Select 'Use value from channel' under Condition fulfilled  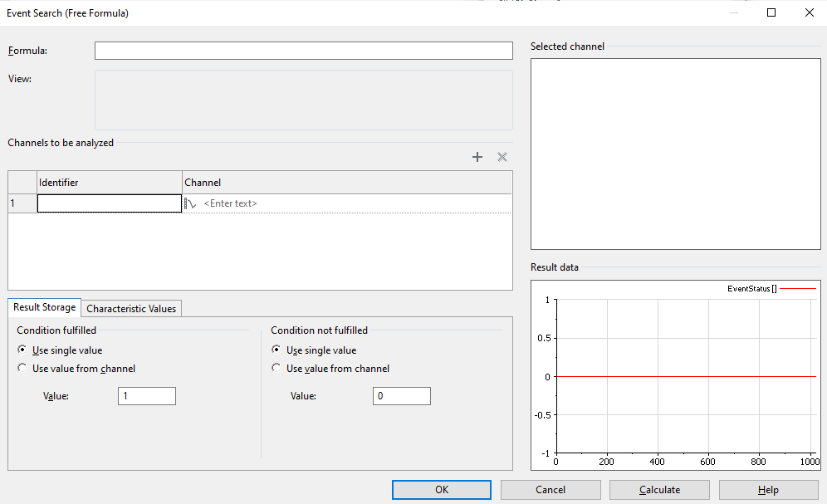tap(22, 369)
